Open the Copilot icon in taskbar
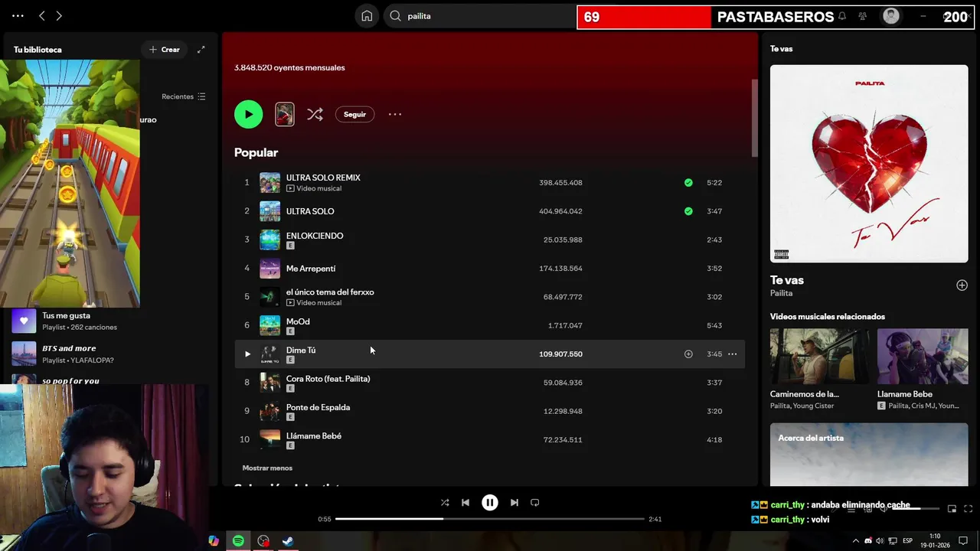The width and height of the screenshot is (980, 551). coord(214,541)
